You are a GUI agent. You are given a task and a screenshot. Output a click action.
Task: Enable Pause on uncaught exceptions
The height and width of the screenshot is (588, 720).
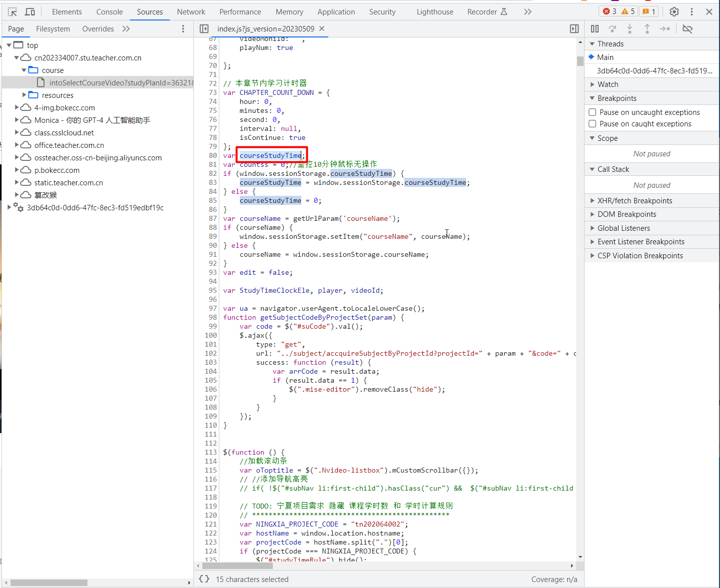[593, 112]
